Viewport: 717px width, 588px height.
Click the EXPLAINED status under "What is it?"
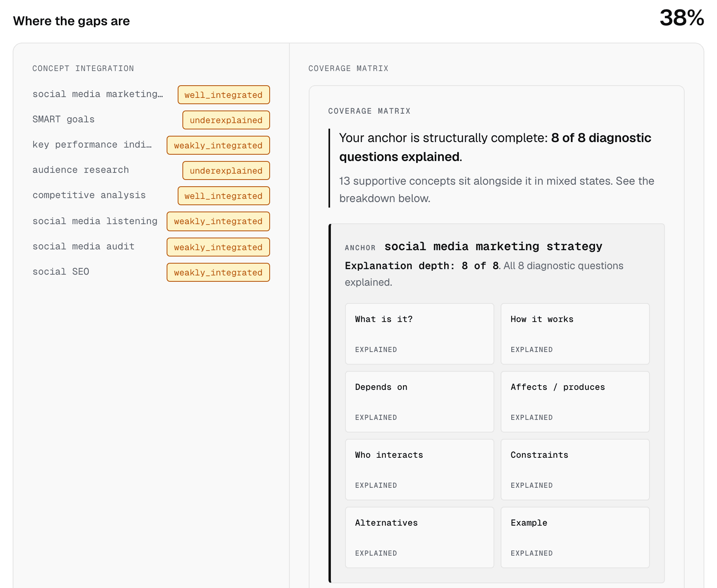(376, 350)
